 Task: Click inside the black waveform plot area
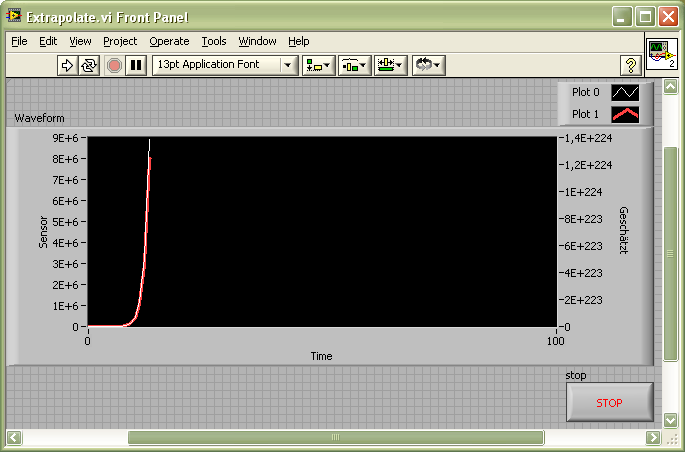click(x=322, y=231)
